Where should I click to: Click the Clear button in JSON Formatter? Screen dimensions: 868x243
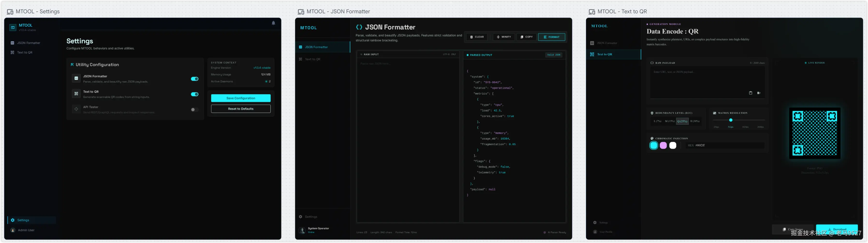point(477,37)
